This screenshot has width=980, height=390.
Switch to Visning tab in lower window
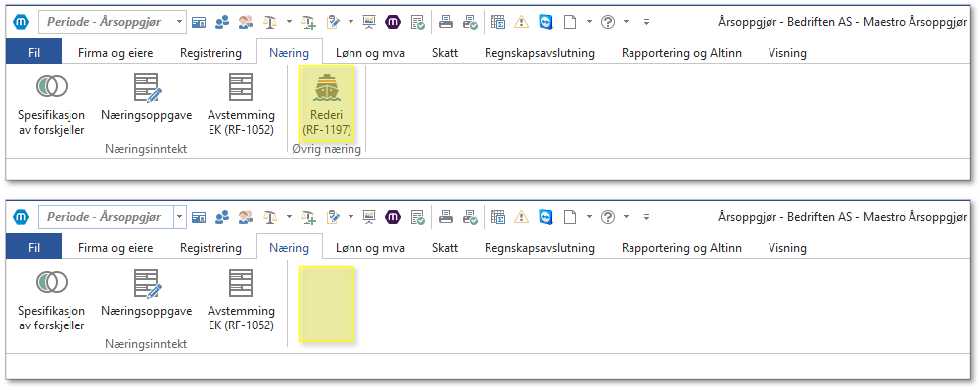pyautogui.click(x=787, y=247)
